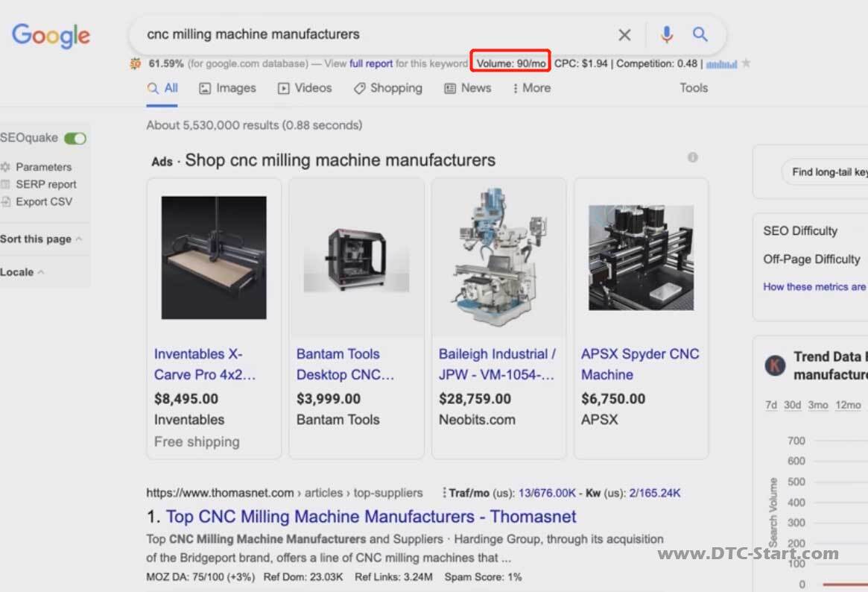
Task: Click the Spam Score: 1% value
Action: click(x=483, y=577)
